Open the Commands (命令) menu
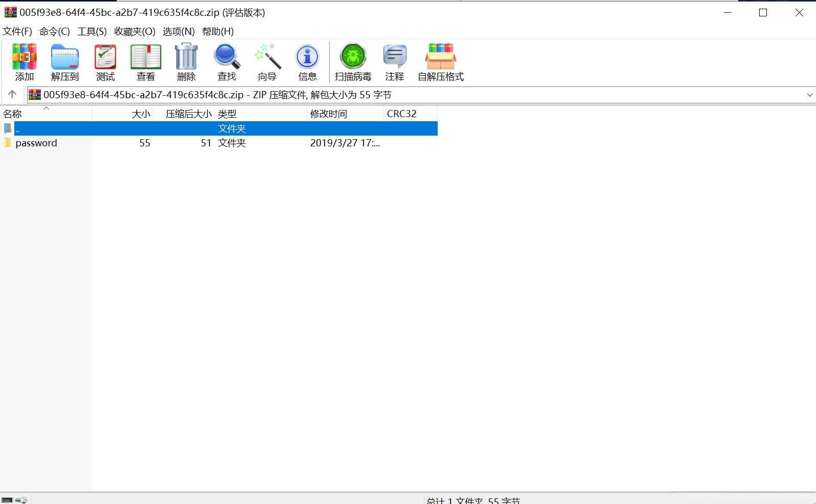Viewport: 816px width, 504px height. [55, 32]
